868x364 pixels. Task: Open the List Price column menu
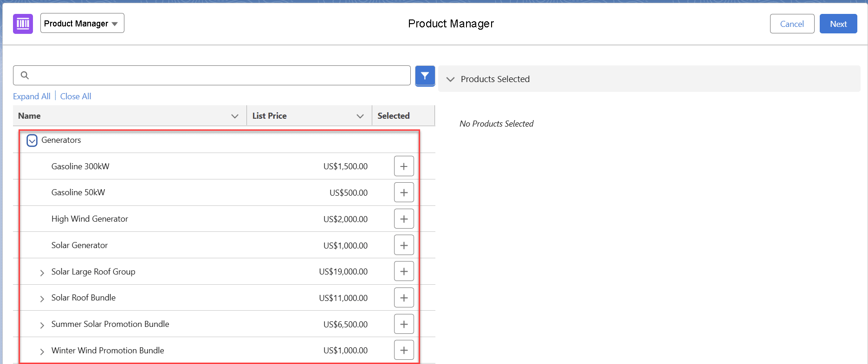(x=360, y=116)
